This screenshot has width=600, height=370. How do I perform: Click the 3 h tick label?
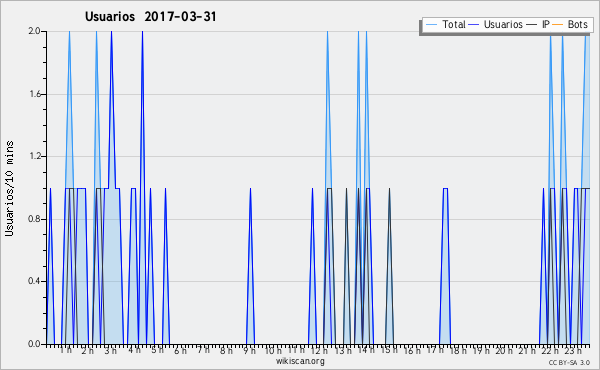111,351
